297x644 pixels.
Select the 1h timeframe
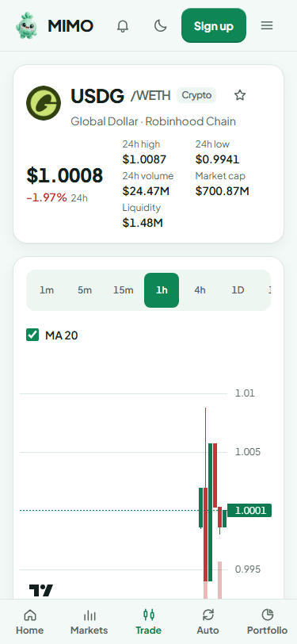point(162,290)
